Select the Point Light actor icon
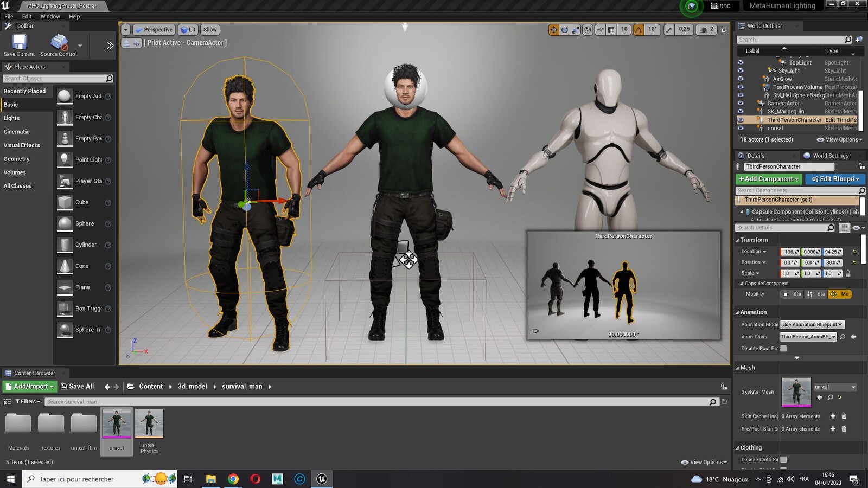The height and width of the screenshot is (488, 868). pyautogui.click(x=65, y=160)
